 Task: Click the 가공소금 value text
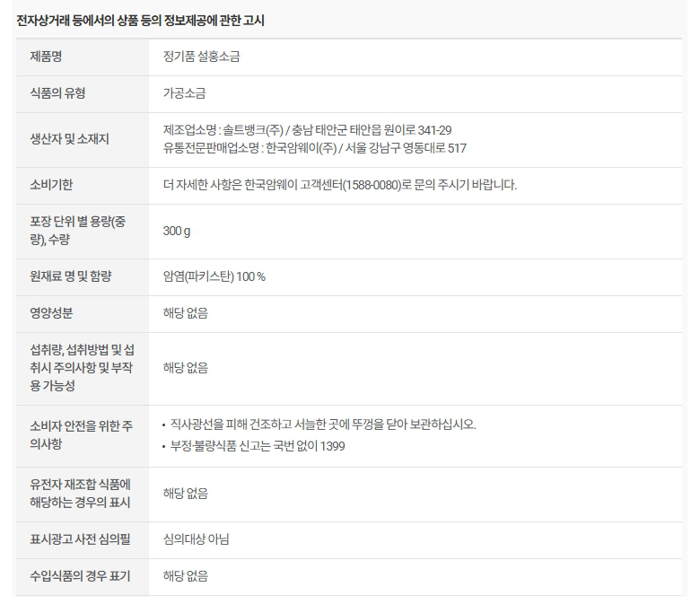184,93
